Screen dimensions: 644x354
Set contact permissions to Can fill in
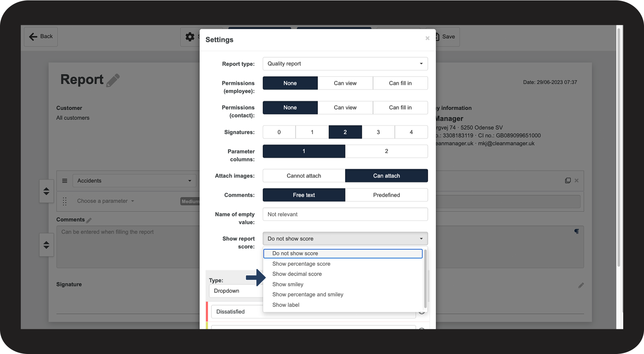click(x=400, y=108)
